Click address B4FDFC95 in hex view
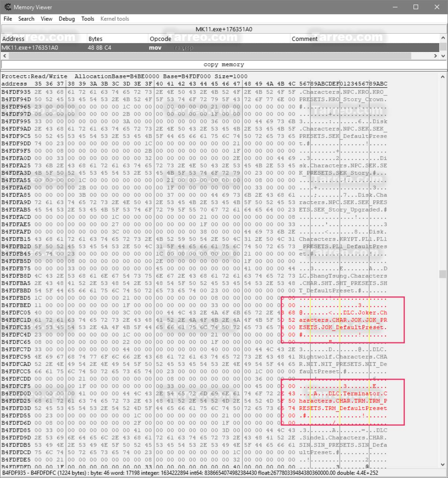 16,357
